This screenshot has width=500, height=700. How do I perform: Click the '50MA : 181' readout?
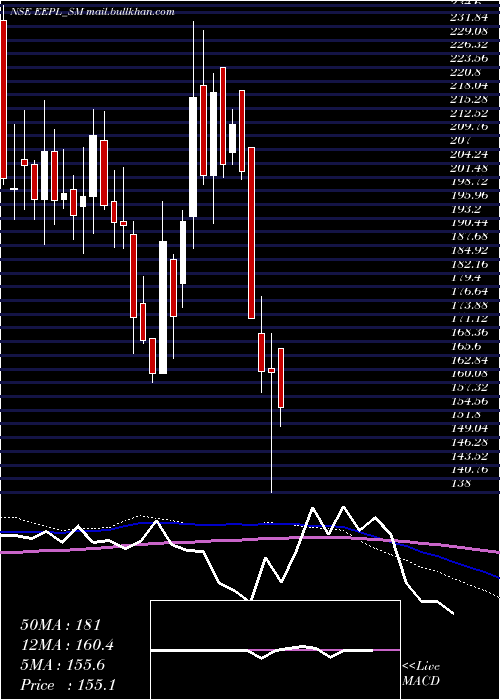pos(61,625)
